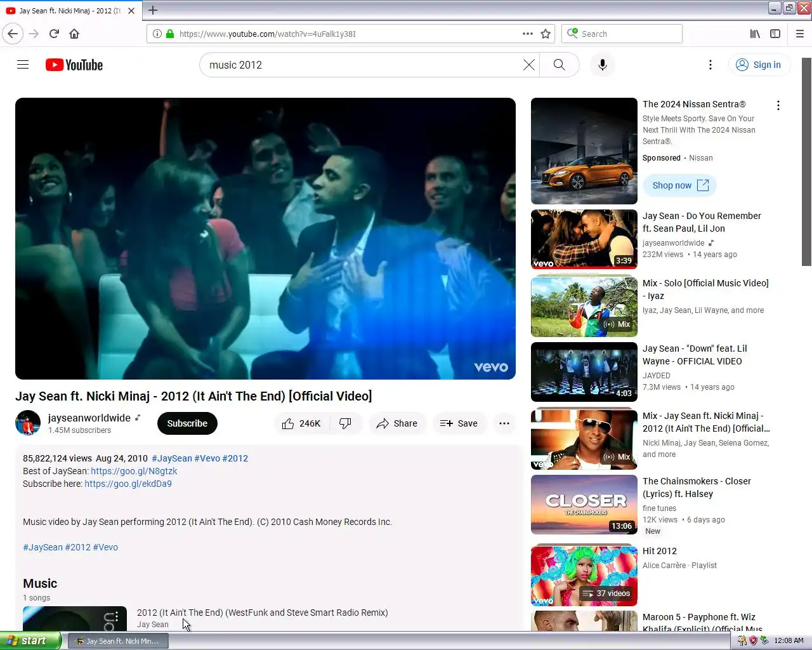
Task: Toggle the Firefox sidebar icon
Action: coord(775,34)
